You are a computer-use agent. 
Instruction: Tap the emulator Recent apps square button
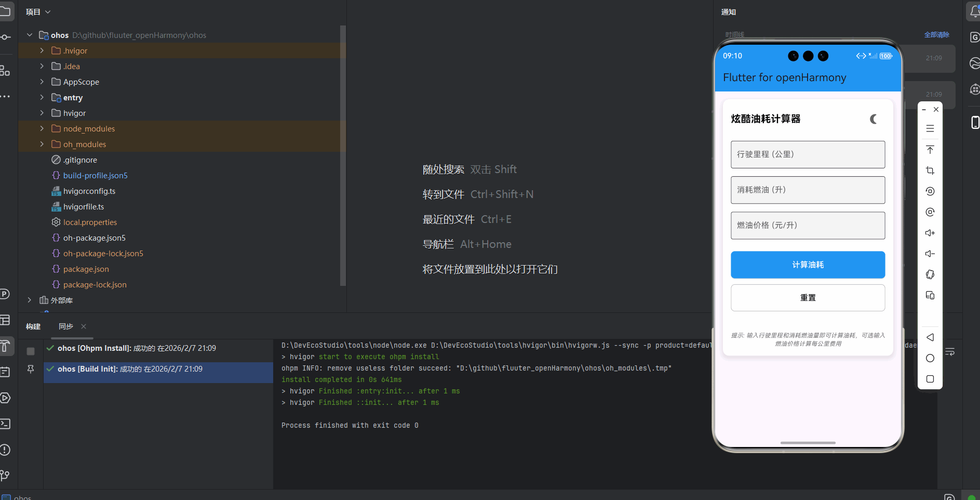pos(930,379)
